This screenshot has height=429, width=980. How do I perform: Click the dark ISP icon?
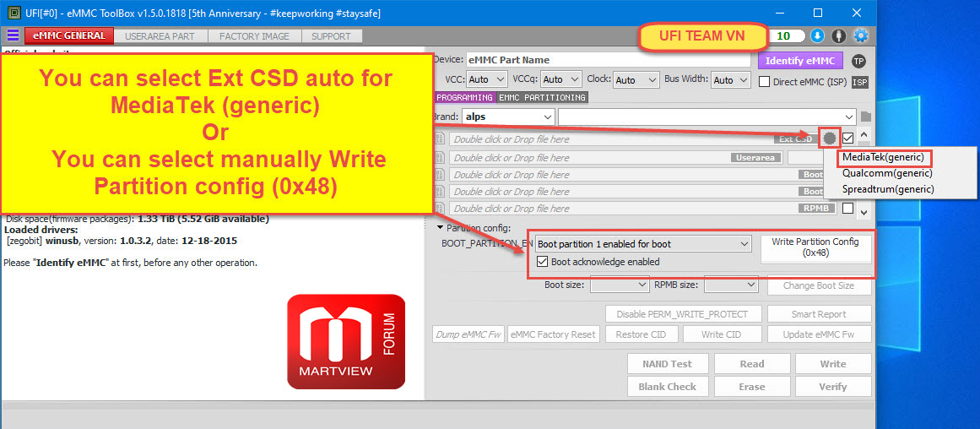click(x=860, y=82)
